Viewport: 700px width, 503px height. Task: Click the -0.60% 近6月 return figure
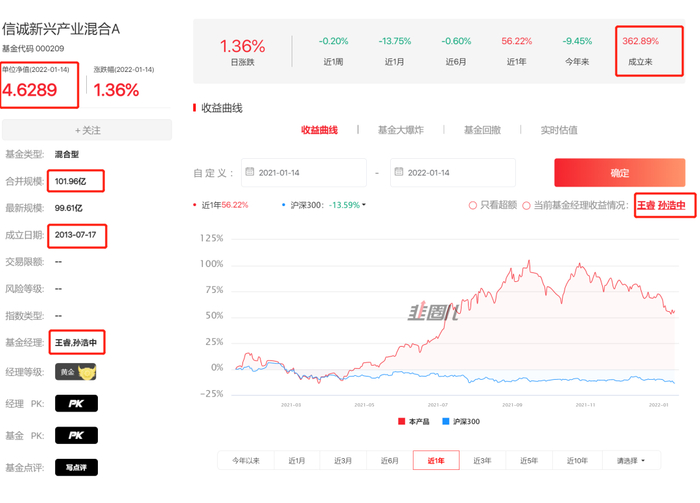[456, 41]
